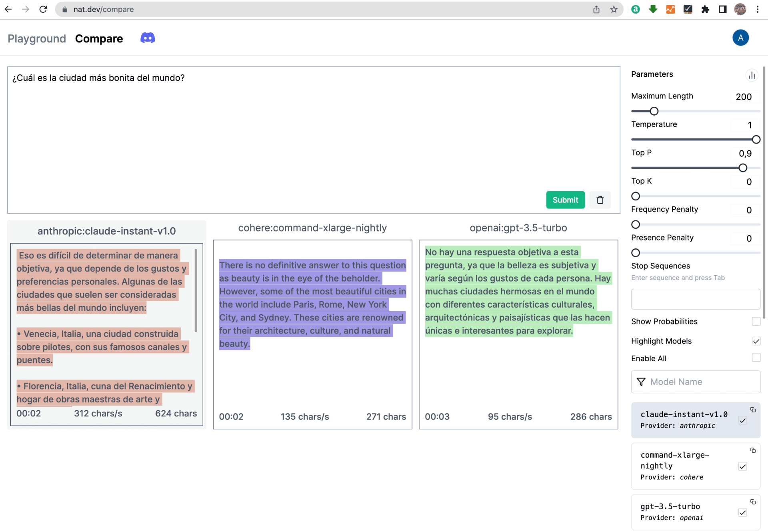Select the Compare tab
The height and width of the screenshot is (532, 768).
click(99, 38)
